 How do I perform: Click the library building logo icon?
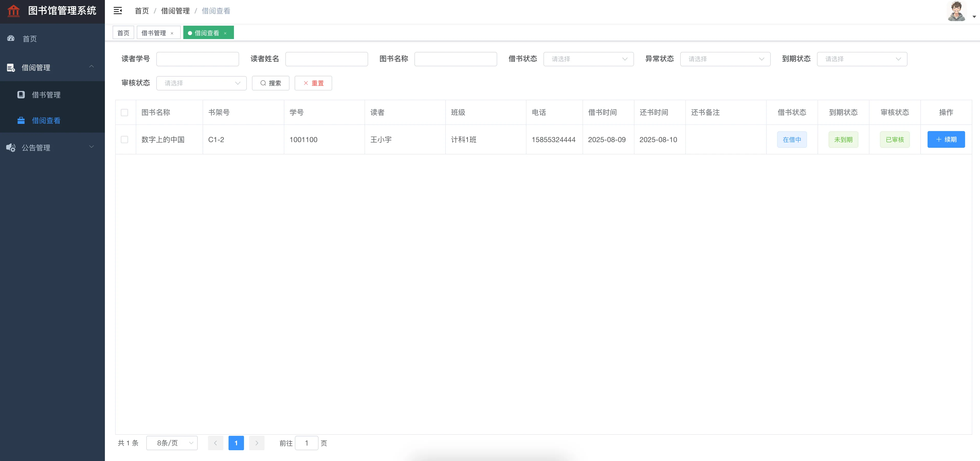pos(13,11)
